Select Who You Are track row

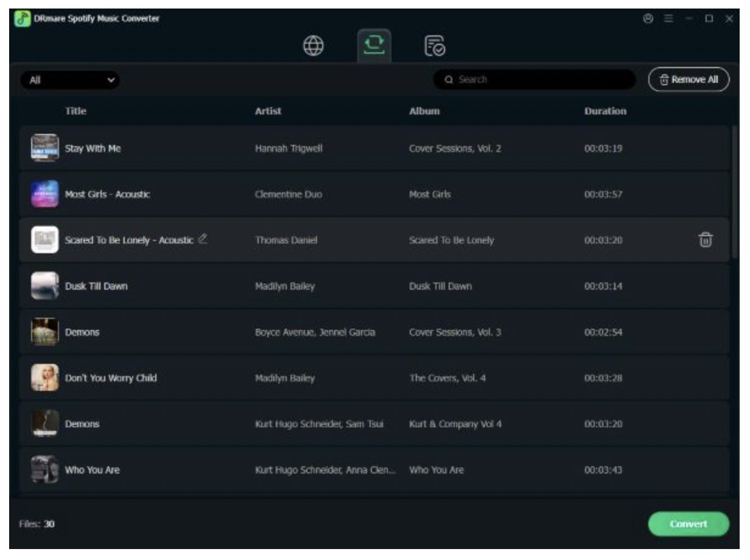coord(374,470)
